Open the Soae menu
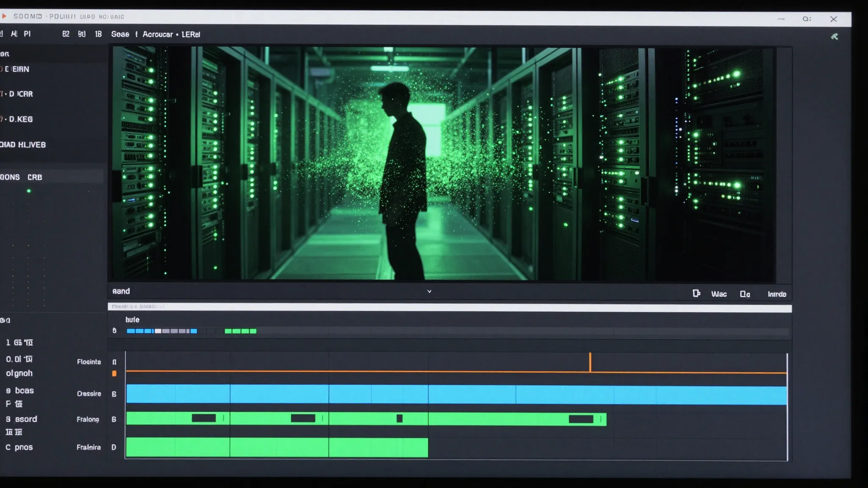The image size is (868, 488). (120, 34)
